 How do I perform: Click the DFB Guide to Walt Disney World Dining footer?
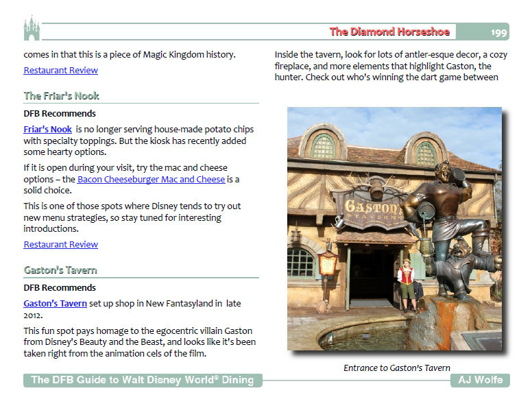click(143, 380)
